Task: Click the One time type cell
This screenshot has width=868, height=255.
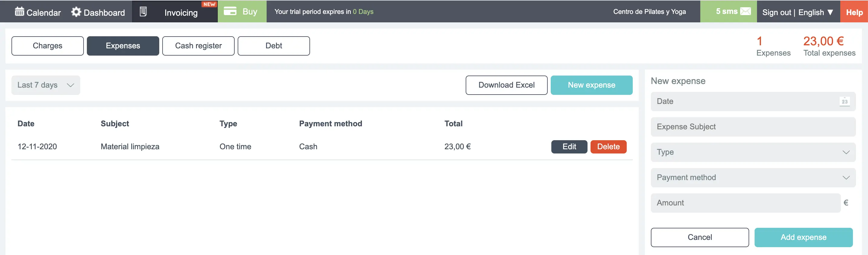Action: [x=235, y=147]
